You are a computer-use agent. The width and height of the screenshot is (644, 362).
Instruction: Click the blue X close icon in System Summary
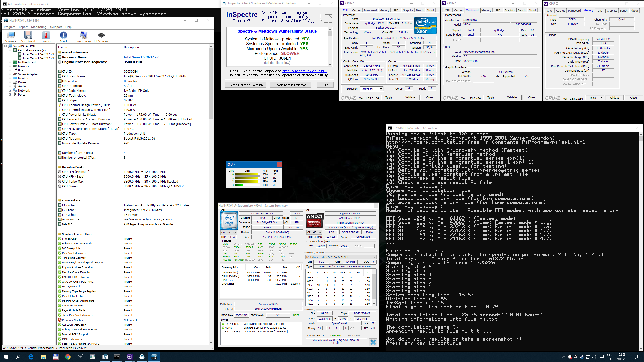coord(373,342)
